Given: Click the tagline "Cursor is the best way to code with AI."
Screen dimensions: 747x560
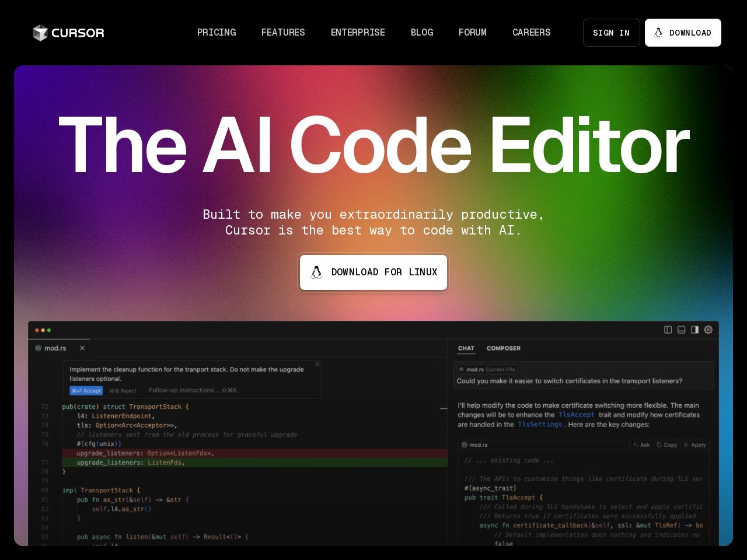Looking at the screenshot, I should coord(373,230).
